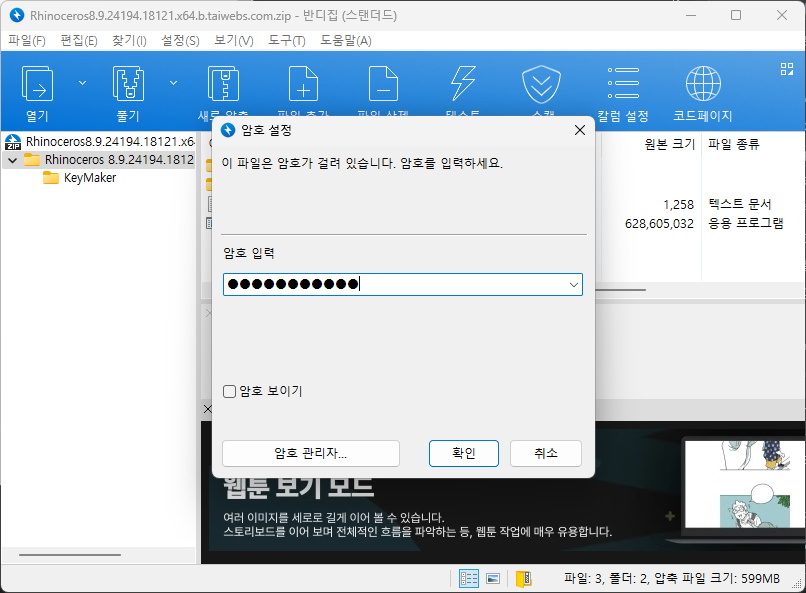Click the 파일 종류 column header
The width and height of the screenshot is (806, 593).
(x=734, y=144)
